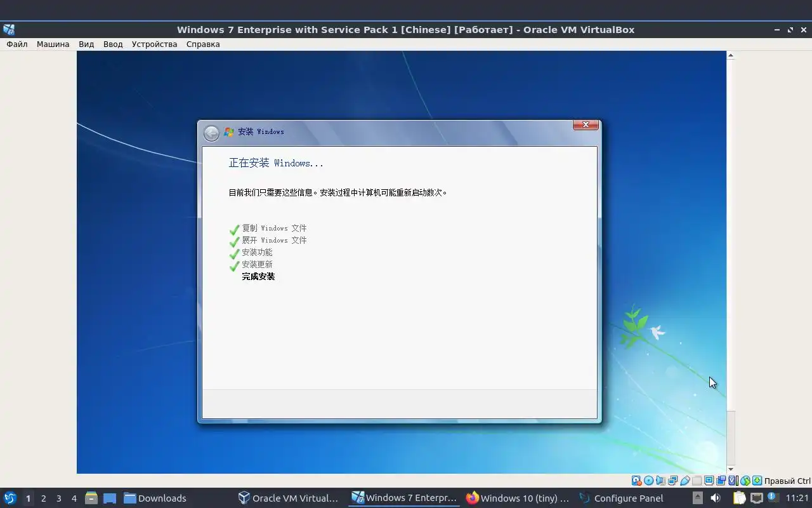This screenshot has height=508, width=812.
Task: Click the back arrow in Windows setup
Action: click(x=211, y=133)
